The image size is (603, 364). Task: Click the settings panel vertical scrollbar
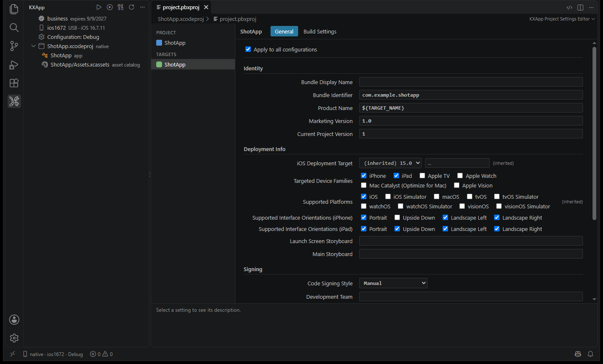pyautogui.click(x=594, y=133)
